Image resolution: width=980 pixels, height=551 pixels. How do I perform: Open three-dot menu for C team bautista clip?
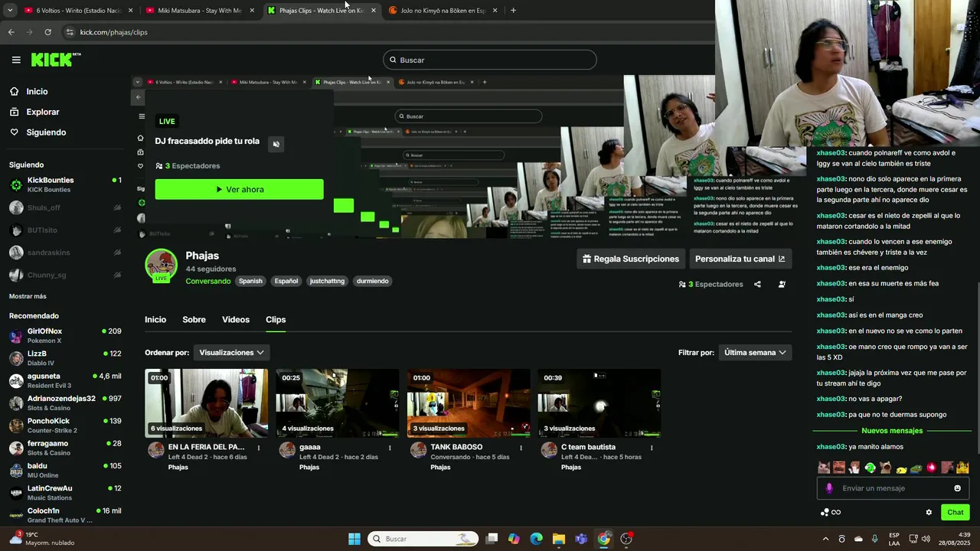[x=652, y=448]
